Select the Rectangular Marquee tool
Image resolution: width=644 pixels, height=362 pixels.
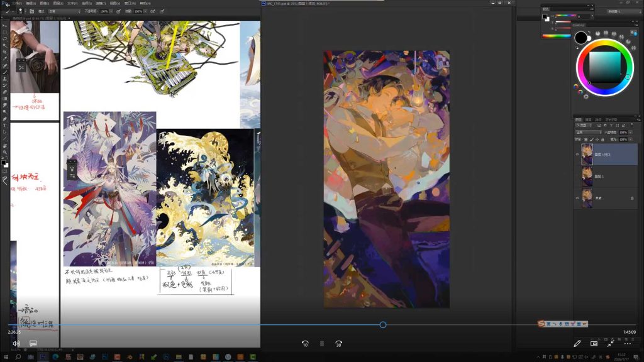click(x=5, y=32)
